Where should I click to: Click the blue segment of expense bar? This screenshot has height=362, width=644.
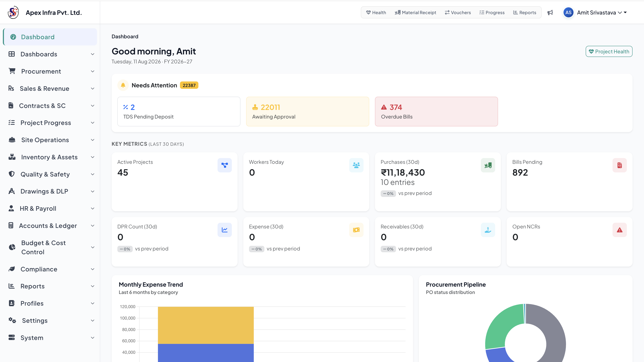pos(206,353)
